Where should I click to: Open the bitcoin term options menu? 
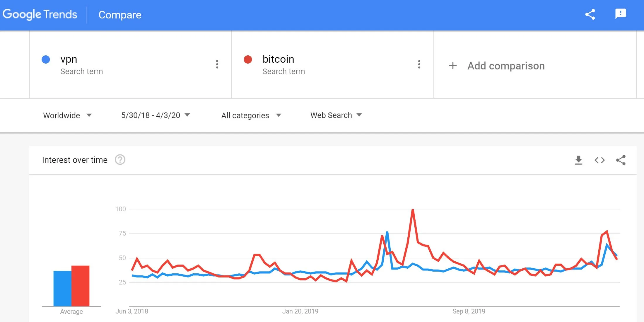point(419,64)
